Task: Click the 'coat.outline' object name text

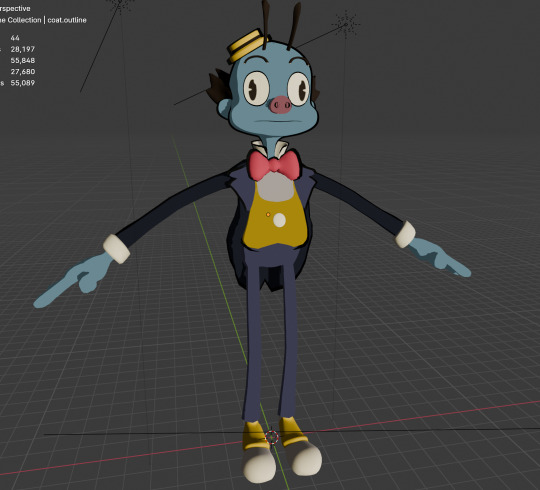Action: (x=67, y=20)
